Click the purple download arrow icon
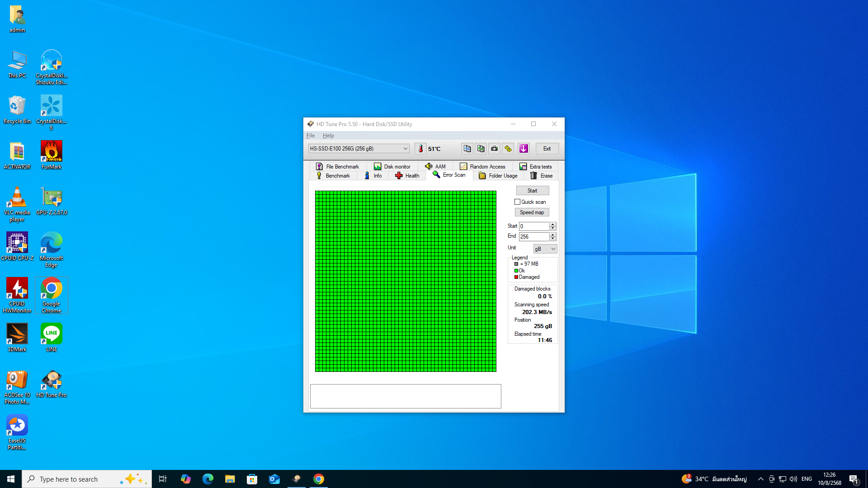868x488 pixels. tap(524, 149)
